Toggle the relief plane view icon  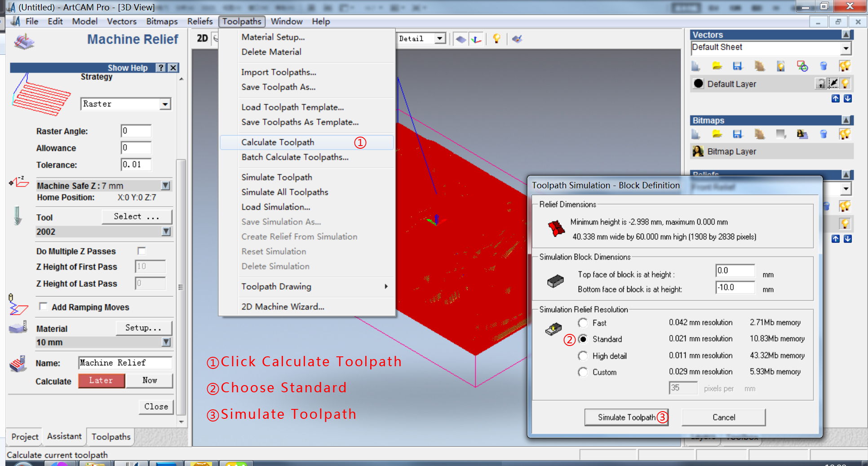coord(461,39)
